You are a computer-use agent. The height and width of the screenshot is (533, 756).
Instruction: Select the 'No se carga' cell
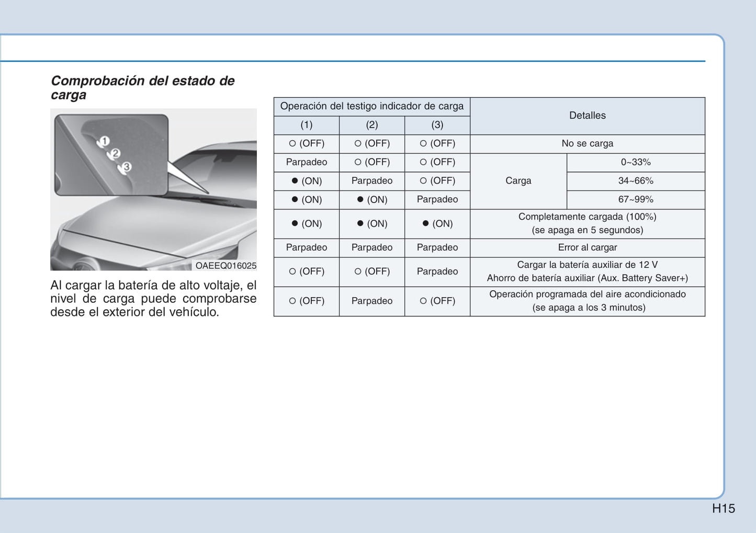tap(587, 143)
